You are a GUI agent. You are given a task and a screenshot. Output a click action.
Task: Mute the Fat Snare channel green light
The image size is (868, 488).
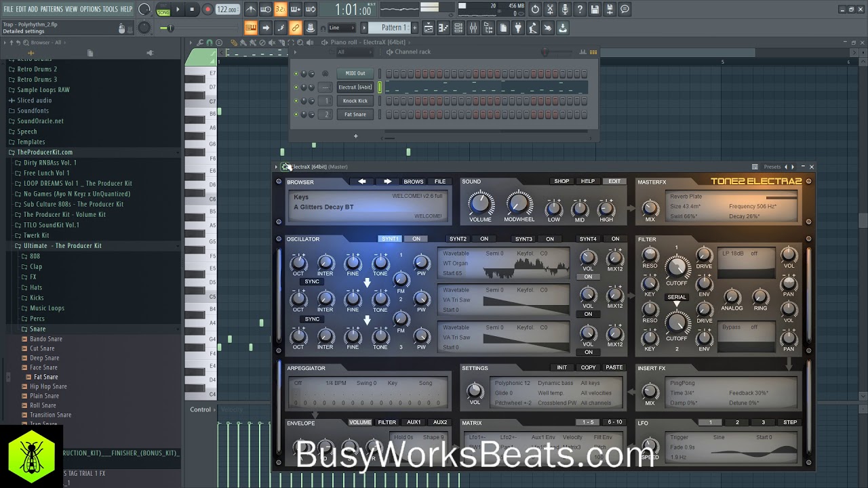(296, 114)
